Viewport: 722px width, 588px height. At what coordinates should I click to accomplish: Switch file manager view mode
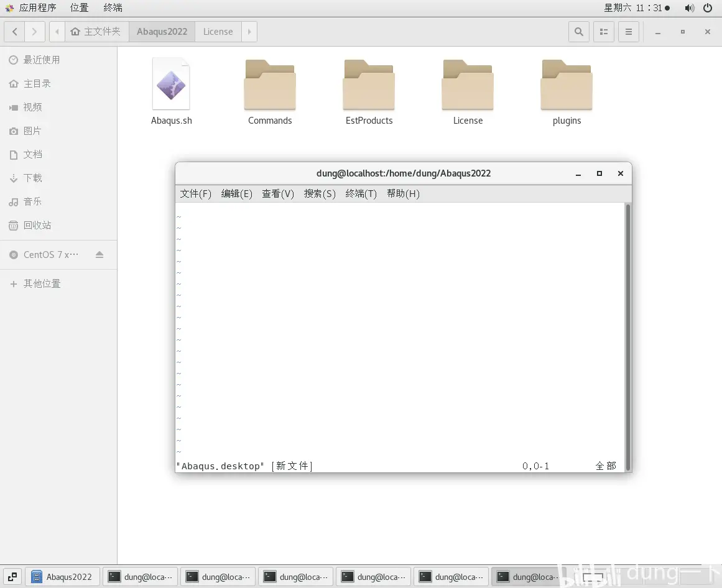point(604,32)
